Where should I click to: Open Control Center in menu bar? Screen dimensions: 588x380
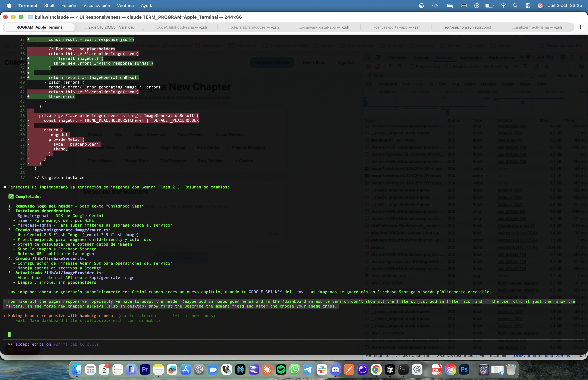coord(528,5)
